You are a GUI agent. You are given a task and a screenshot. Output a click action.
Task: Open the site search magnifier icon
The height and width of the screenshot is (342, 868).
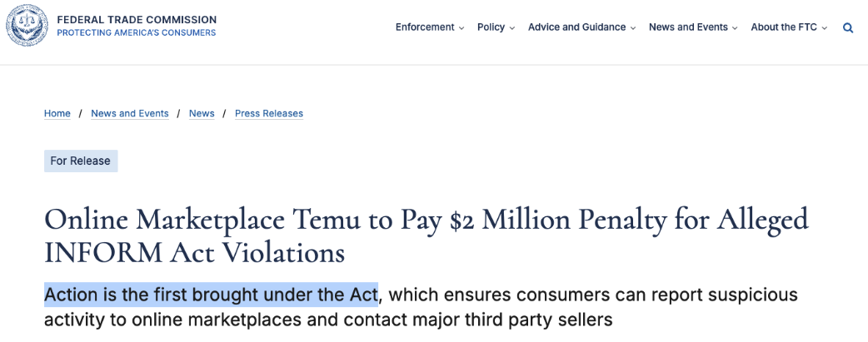point(848,27)
